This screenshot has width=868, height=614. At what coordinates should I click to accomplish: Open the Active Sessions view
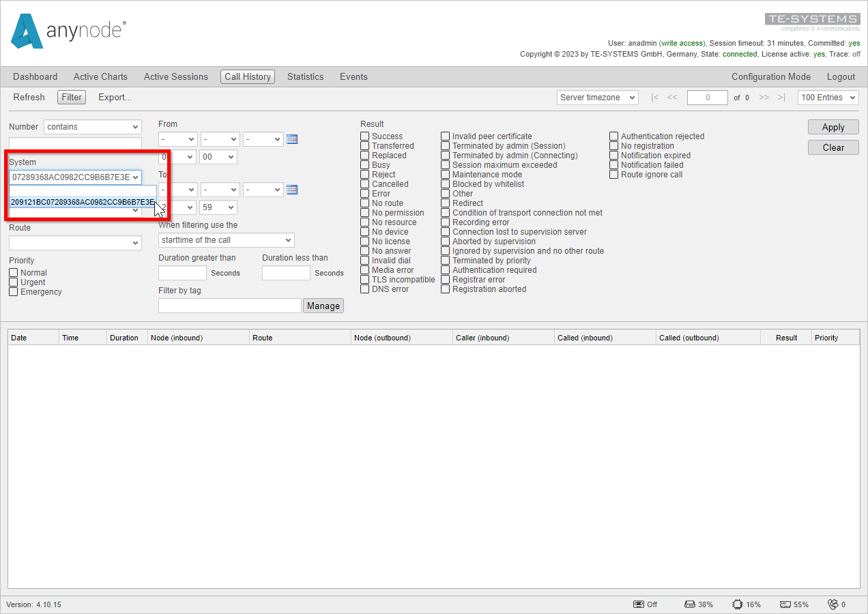coord(175,76)
